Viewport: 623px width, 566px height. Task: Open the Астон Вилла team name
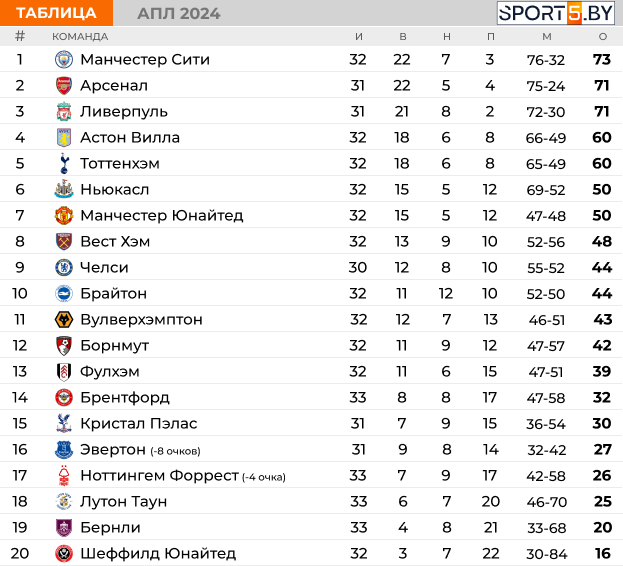click(x=130, y=137)
